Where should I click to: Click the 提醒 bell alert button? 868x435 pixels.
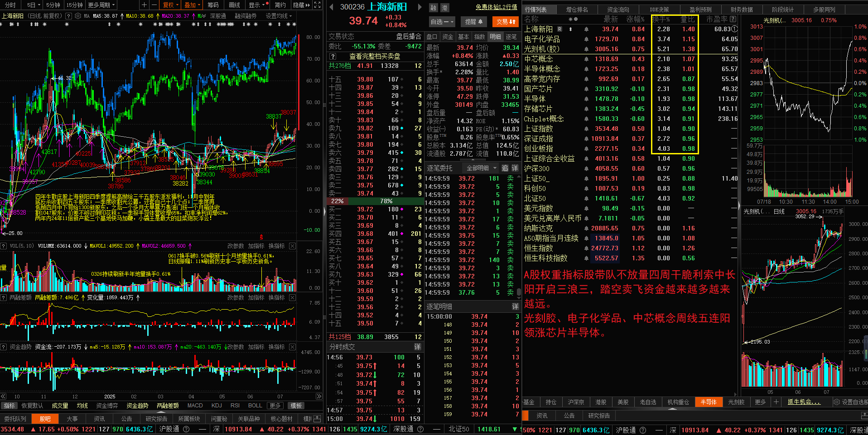tap(474, 22)
